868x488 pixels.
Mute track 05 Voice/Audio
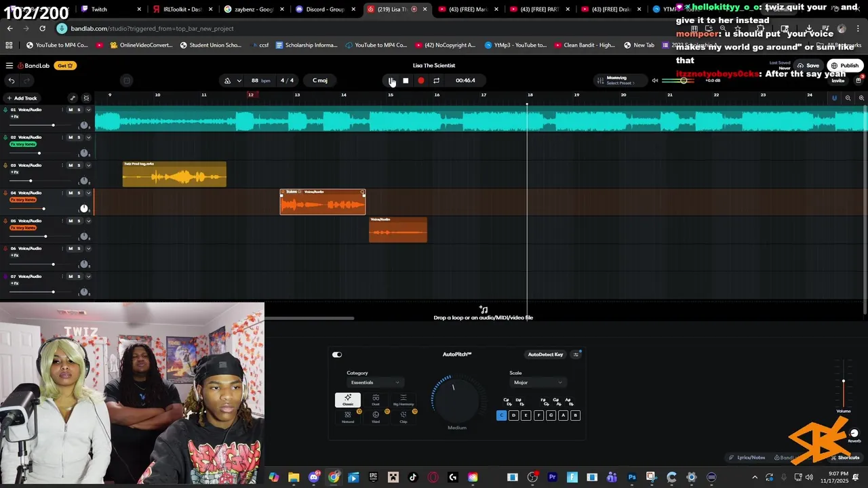click(71, 221)
